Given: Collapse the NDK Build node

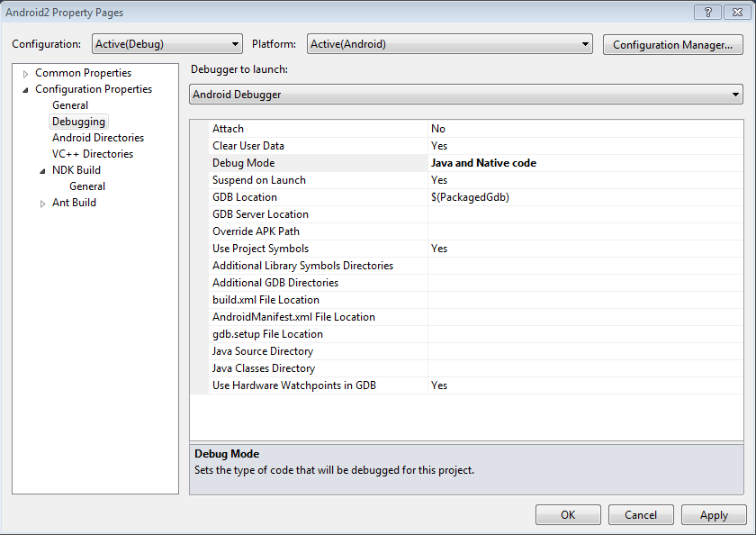Looking at the screenshot, I should pos(42,171).
